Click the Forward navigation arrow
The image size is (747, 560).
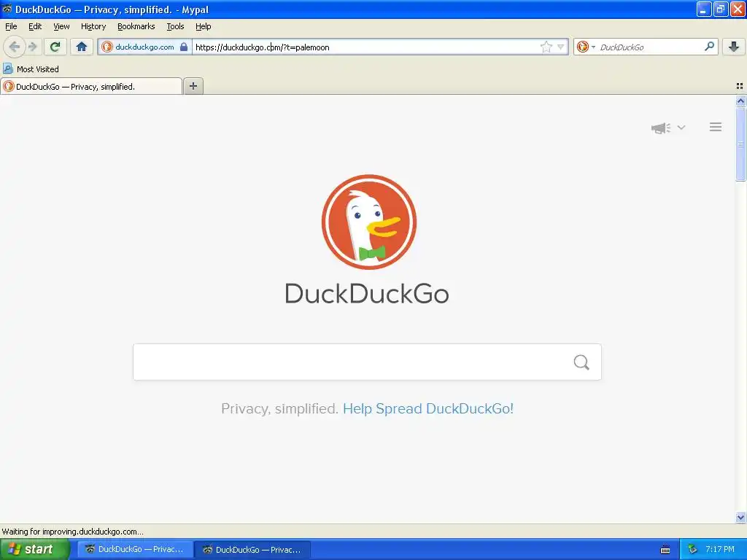coord(32,47)
